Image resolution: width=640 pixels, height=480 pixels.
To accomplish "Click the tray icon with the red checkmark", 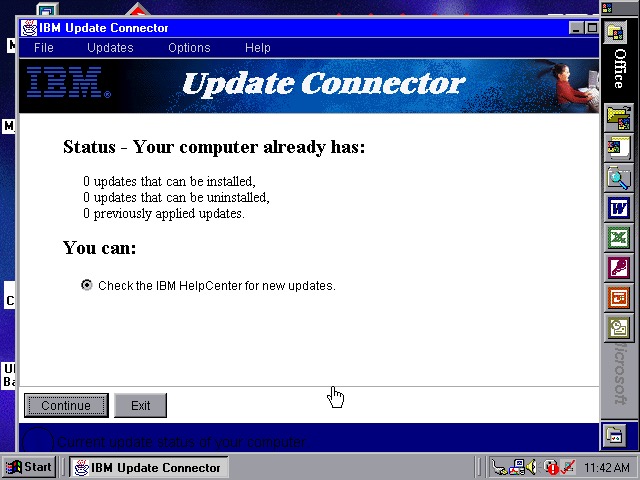I will pos(567,467).
